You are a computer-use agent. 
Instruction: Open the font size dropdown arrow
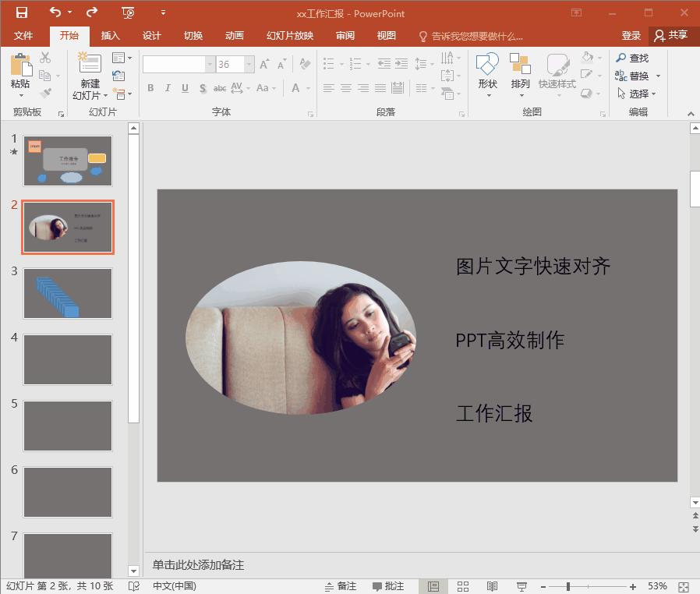[248, 64]
